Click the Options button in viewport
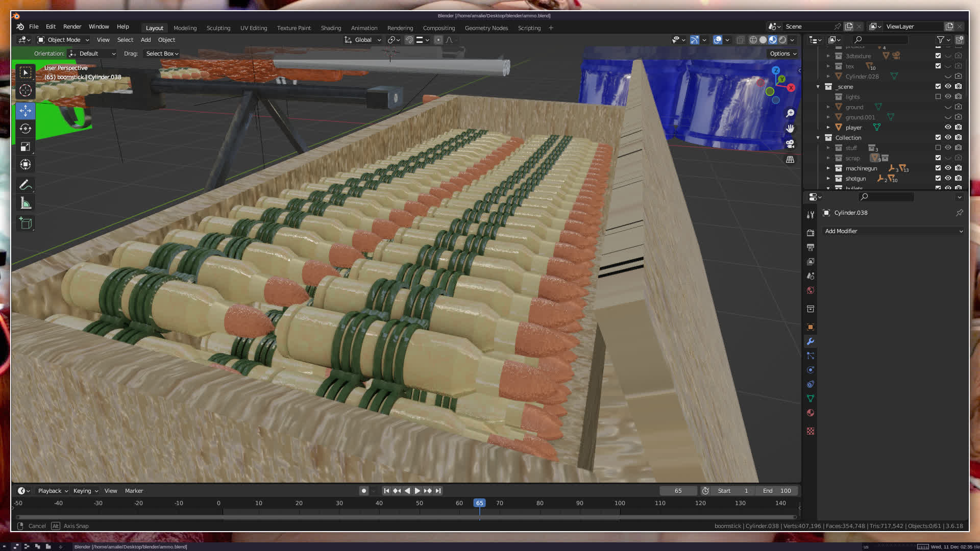Viewport: 980px width, 551px height. point(782,54)
